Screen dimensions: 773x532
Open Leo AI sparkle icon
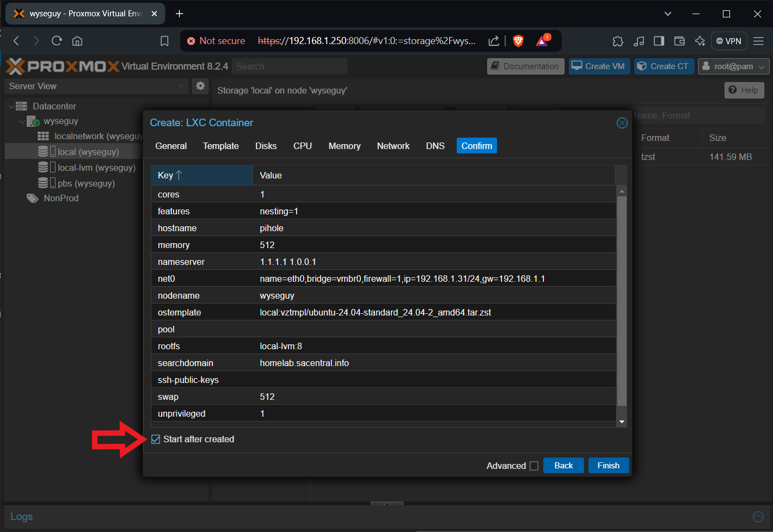[x=700, y=41]
